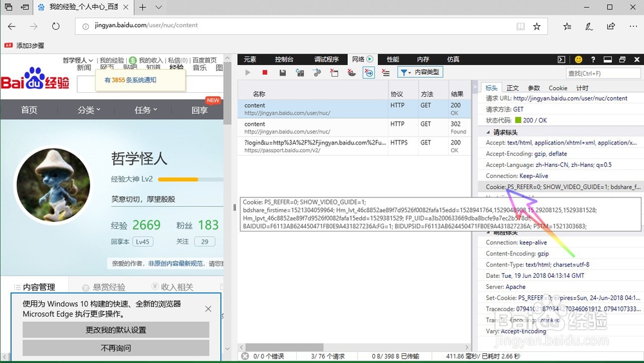
Task: Show tab previews chevron
Action: click(159, 7)
